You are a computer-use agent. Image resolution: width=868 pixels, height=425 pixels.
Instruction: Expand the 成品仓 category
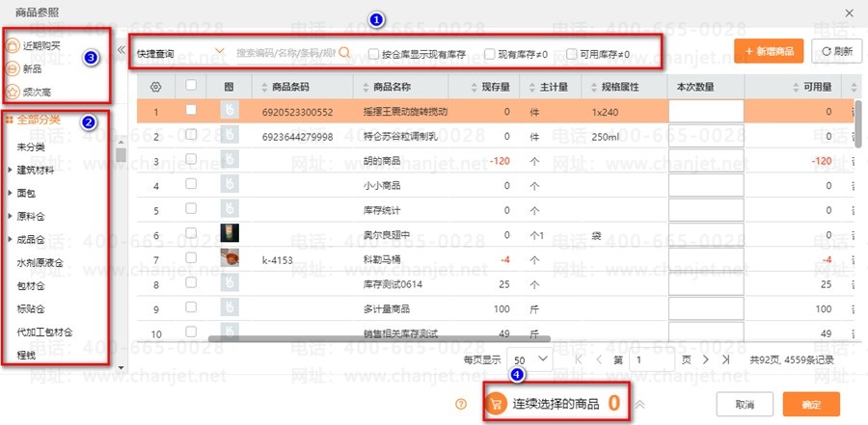10,240
